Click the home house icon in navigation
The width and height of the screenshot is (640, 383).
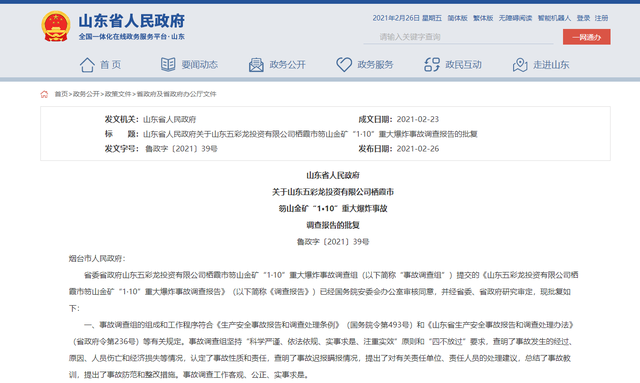(87, 65)
